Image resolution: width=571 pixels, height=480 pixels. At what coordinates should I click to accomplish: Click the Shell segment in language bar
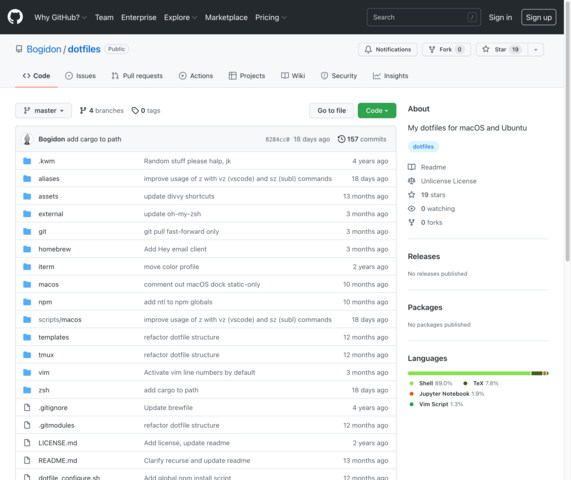pos(469,373)
